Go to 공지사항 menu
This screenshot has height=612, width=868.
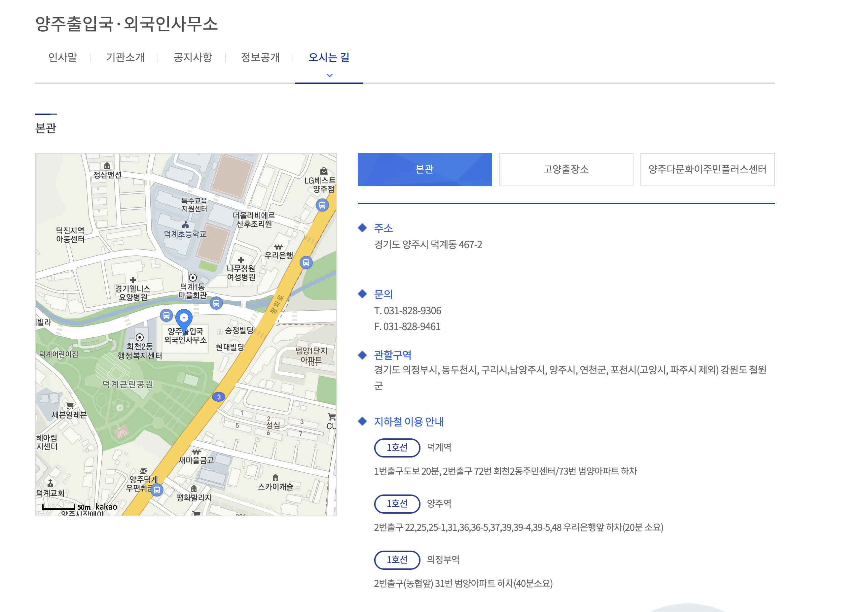193,57
